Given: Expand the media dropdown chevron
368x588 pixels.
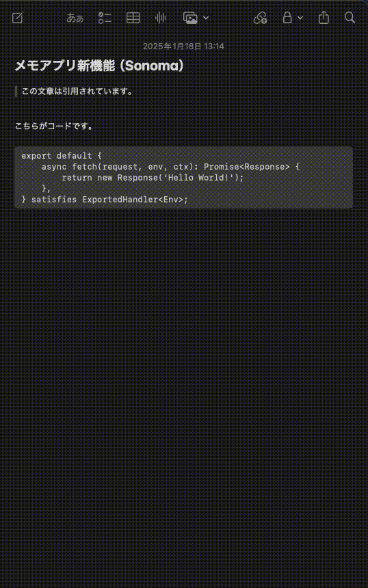Looking at the screenshot, I should [x=206, y=18].
